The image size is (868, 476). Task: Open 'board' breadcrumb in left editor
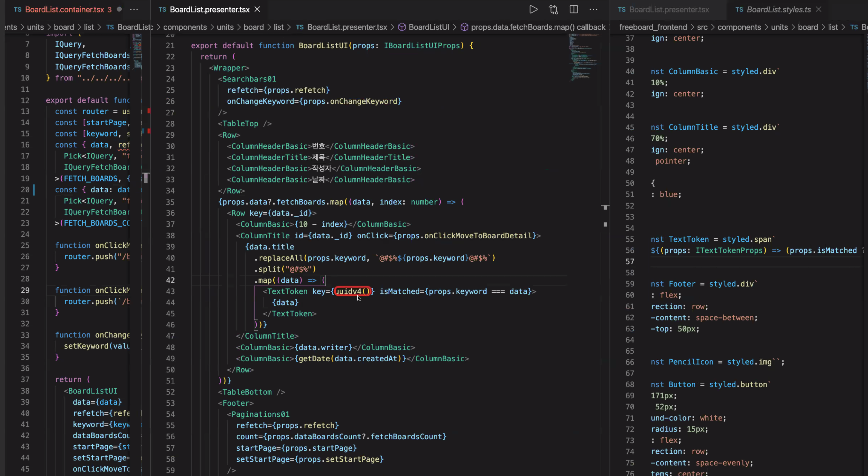[64, 27]
